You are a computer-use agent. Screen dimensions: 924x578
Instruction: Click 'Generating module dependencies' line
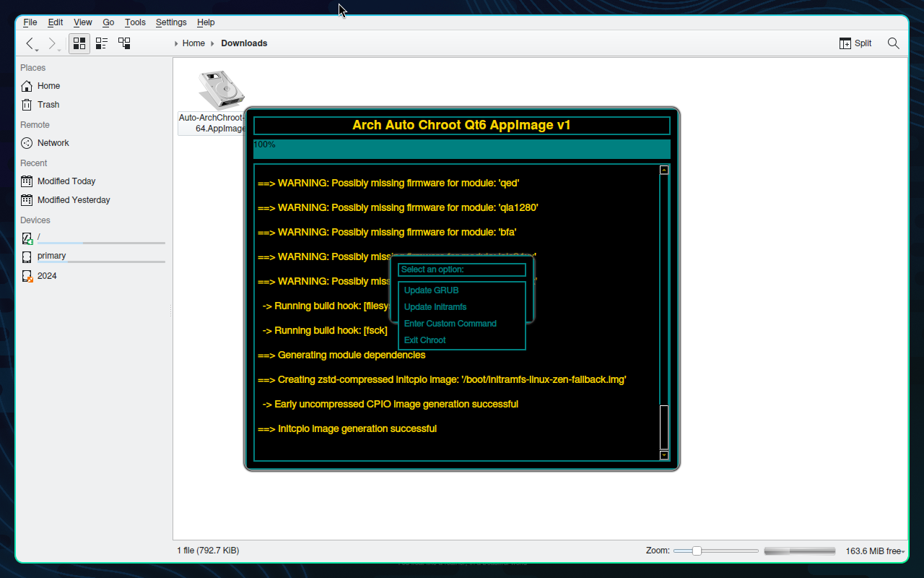341,355
